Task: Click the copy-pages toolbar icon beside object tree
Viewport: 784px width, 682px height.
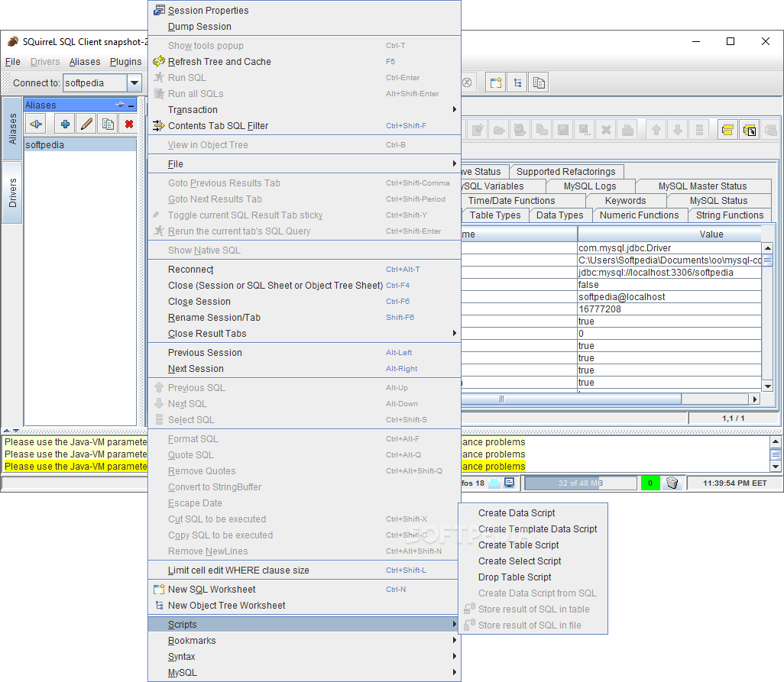Action: click(x=539, y=83)
